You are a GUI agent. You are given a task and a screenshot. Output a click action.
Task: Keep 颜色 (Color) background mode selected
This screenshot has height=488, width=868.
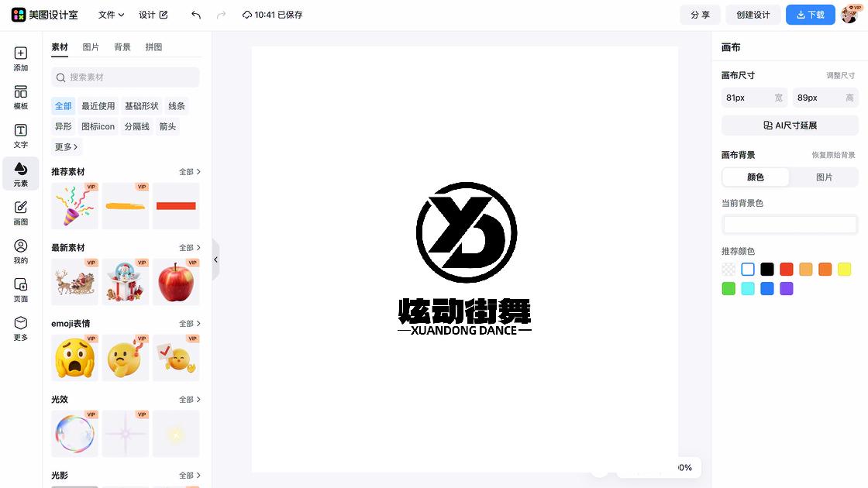coord(755,177)
